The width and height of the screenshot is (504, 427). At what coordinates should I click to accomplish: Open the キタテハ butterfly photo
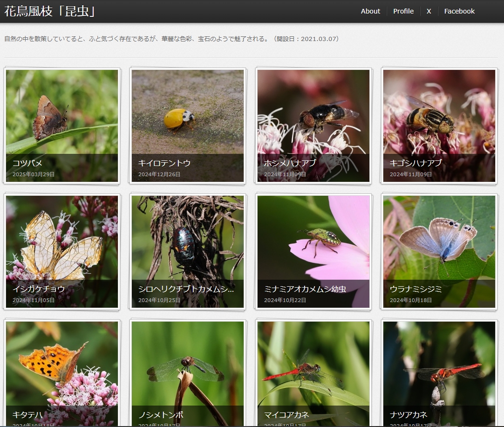coord(61,374)
